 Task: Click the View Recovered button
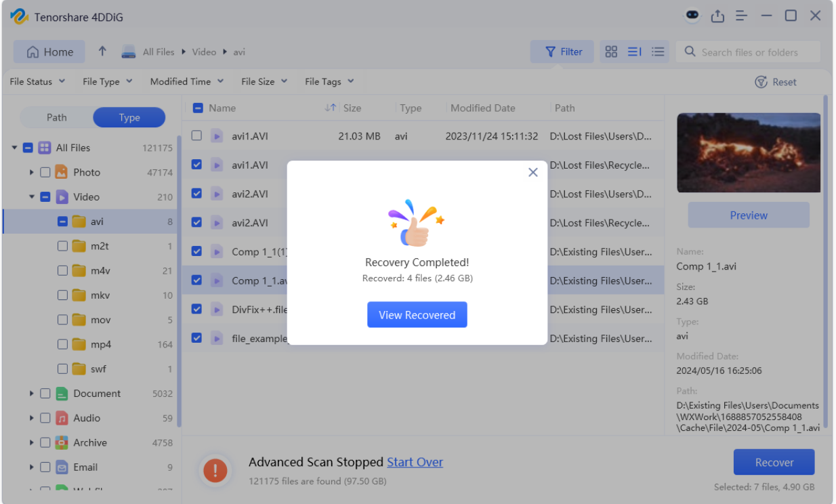[x=417, y=315]
